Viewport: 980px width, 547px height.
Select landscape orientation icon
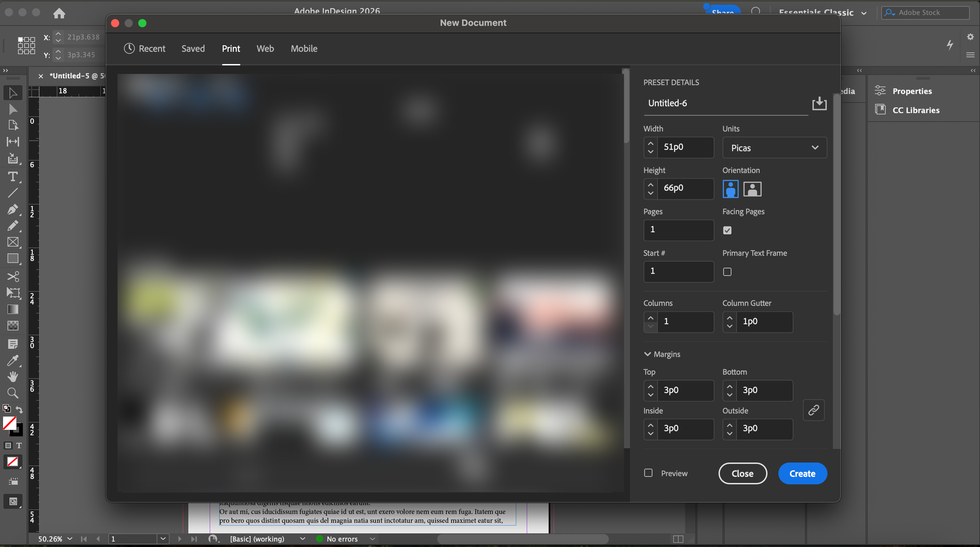pos(752,189)
